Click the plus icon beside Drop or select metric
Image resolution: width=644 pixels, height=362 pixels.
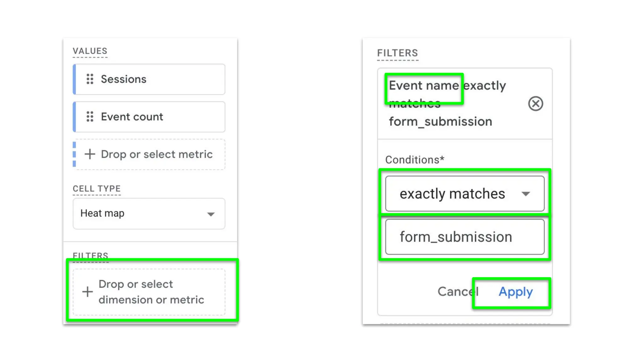[x=90, y=154]
